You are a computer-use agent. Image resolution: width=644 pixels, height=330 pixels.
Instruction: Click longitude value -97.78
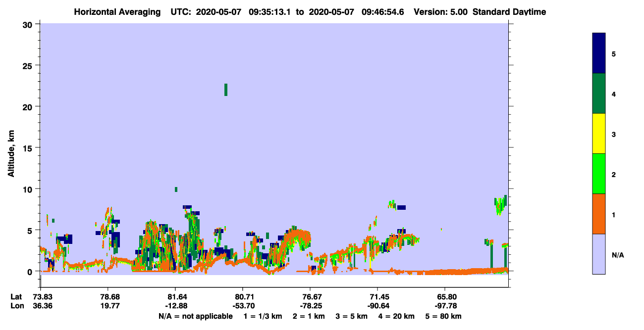point(445,306)
